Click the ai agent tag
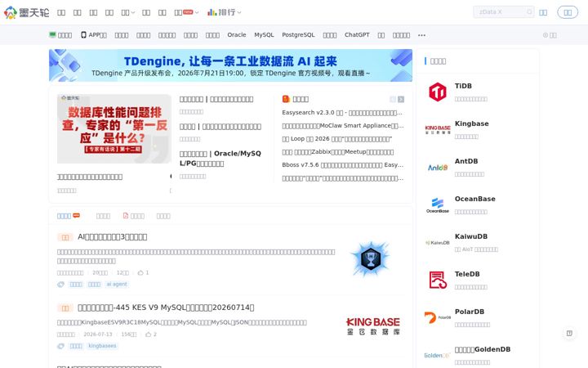Screen dimensions: 588x368 point(117,285)
